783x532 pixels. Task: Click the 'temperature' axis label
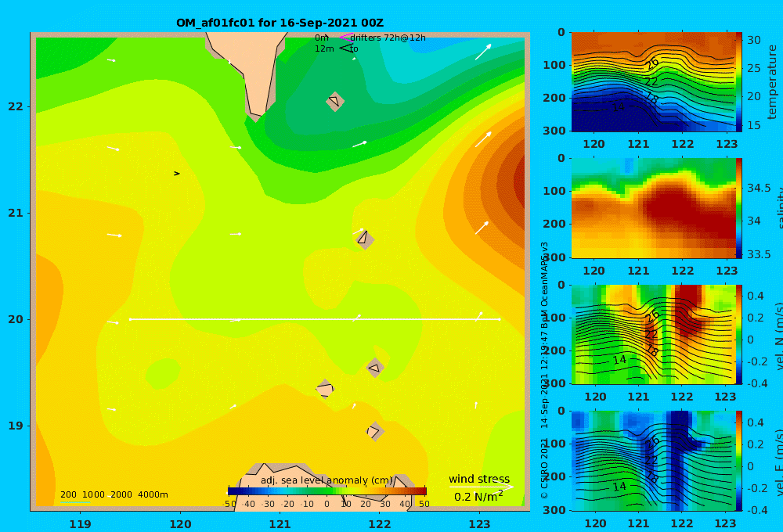[772, 82]
